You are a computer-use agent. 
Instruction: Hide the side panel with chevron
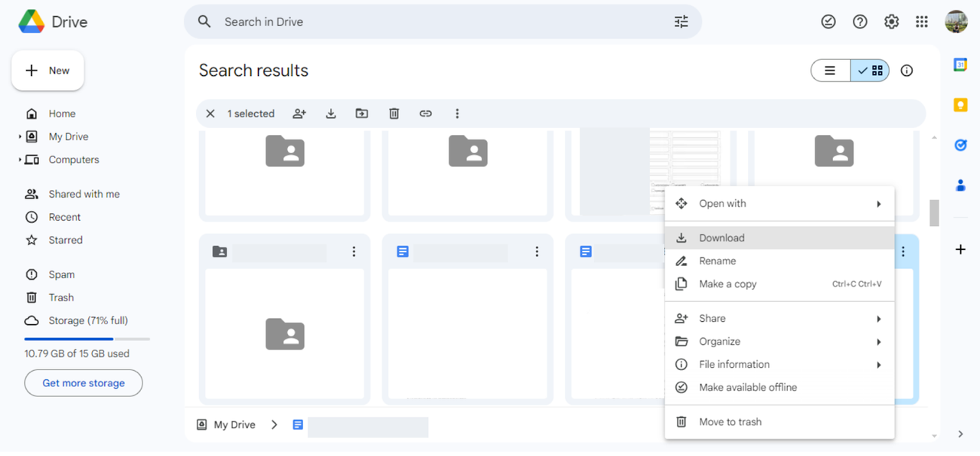tap(960, 434)
